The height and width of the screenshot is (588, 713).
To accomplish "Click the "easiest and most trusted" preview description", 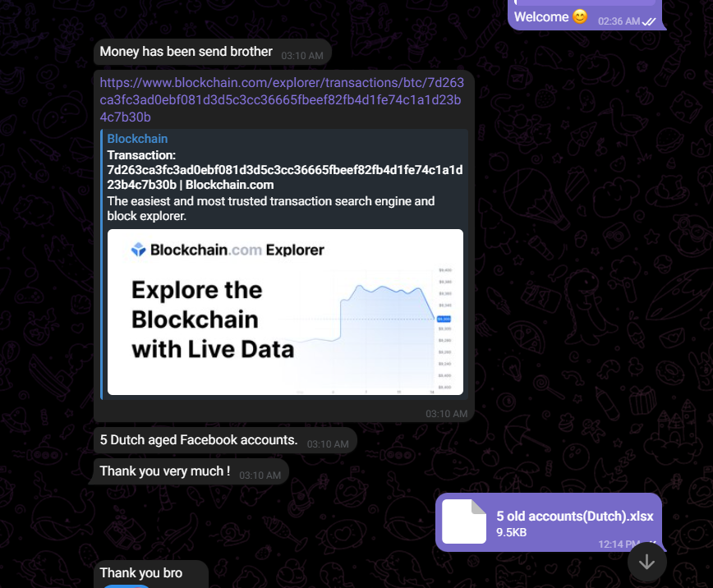I will point(270,209).
